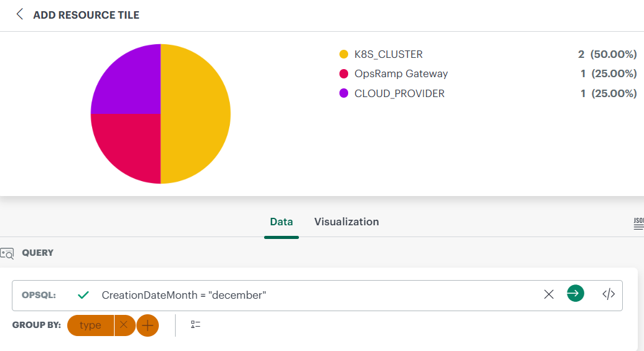The height and width of the screenshot is (351, 644).
Task: Click OpsRamp Gateway's 1 (25.00%) value
Action: (x=608, y=74)
